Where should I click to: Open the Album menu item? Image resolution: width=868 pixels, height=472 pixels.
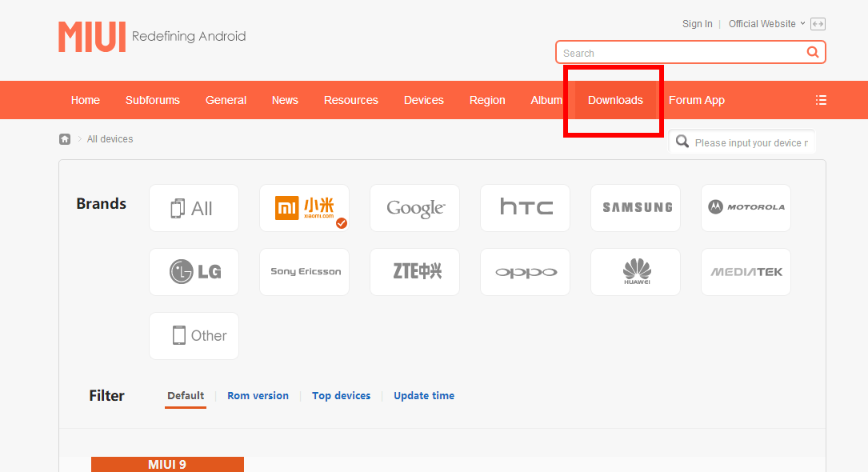tap(546, 100)
